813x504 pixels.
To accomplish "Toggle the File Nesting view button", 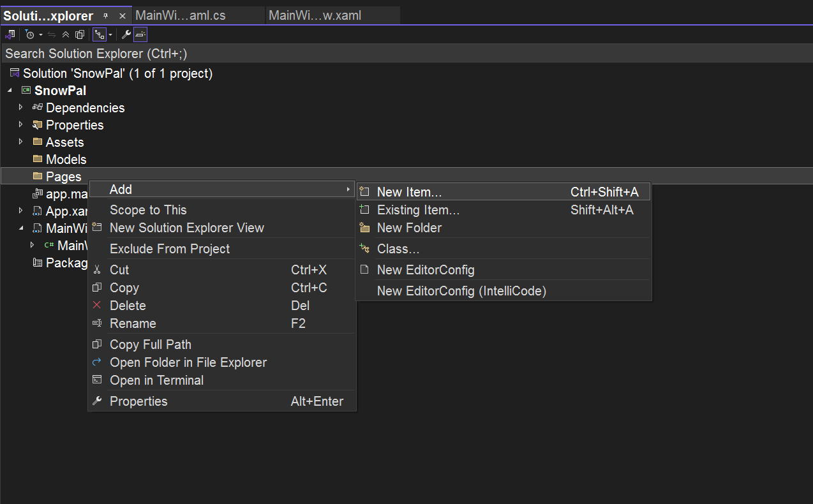I will point(100,34).
